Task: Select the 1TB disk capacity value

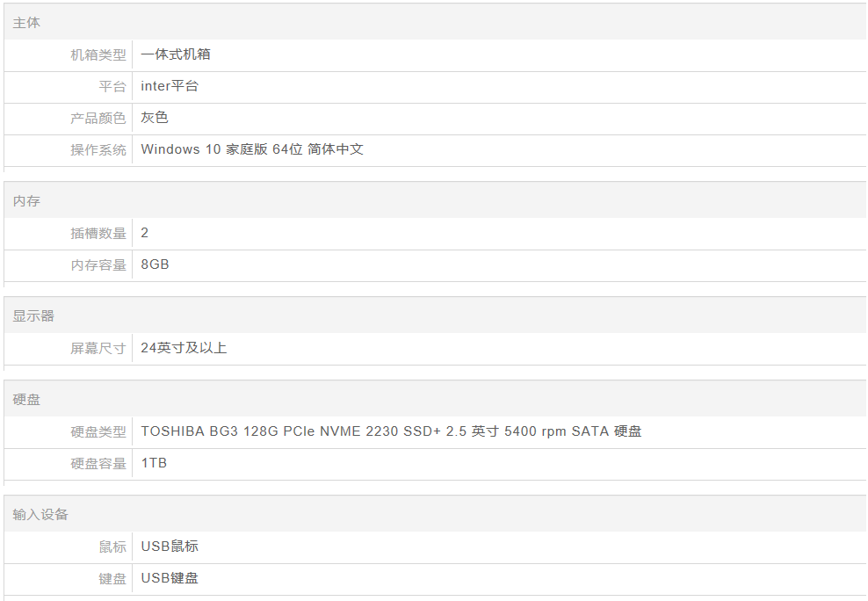Action: pos(154,463)
